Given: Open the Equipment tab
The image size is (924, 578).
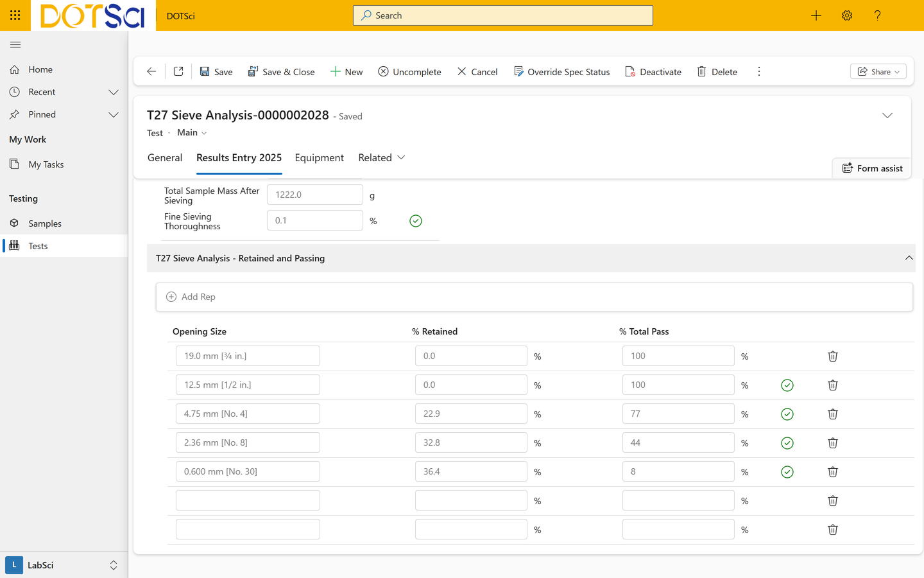Looking at the screenshot, I should [320, 158].
